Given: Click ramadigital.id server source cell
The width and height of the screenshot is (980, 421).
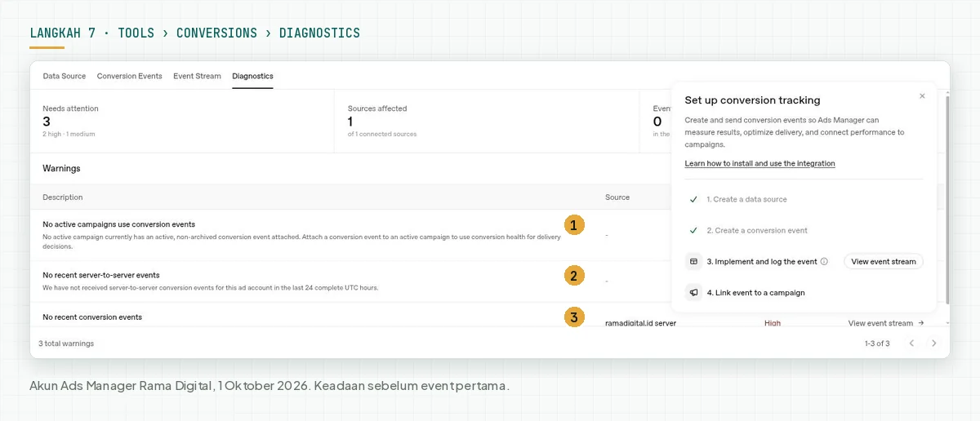Looking at the screenshot, I should pos(640,323).
